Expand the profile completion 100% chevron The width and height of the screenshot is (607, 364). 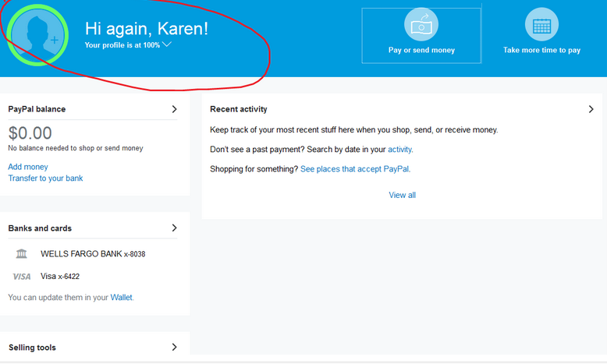167,45
